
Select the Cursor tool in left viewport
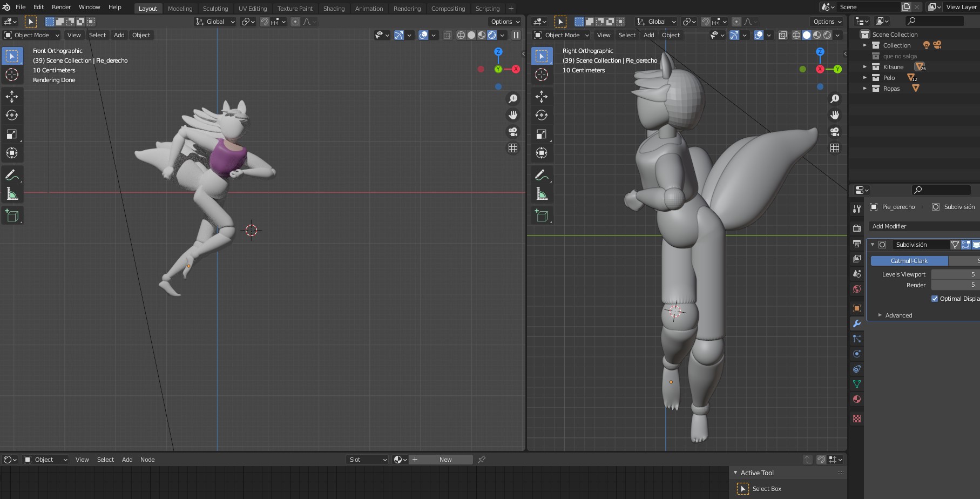[x=12, y=75]
